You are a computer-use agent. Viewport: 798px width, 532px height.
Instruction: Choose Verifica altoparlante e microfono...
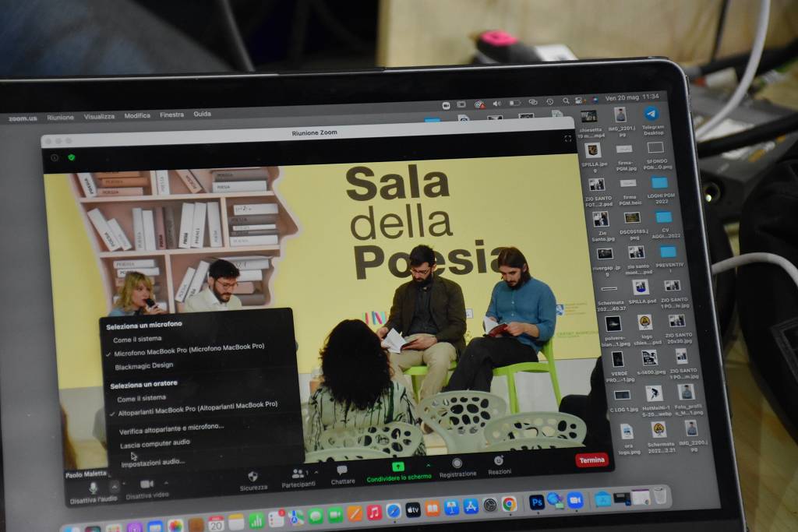pyautogui.click(x=171, y=428)
